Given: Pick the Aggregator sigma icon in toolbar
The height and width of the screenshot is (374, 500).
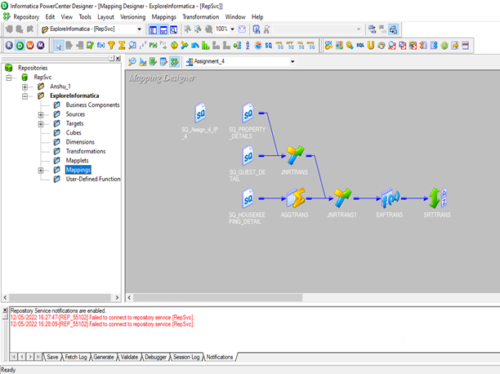Looking at the screenshot, I should click(x=122, y=45).
